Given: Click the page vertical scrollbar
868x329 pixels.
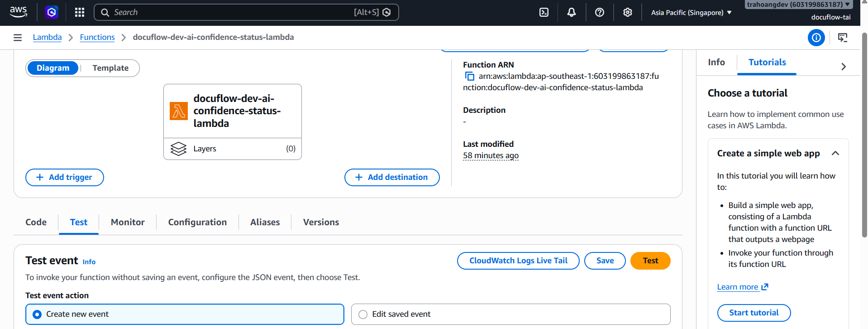Looking at the screenshot, I should coord(865,136).
